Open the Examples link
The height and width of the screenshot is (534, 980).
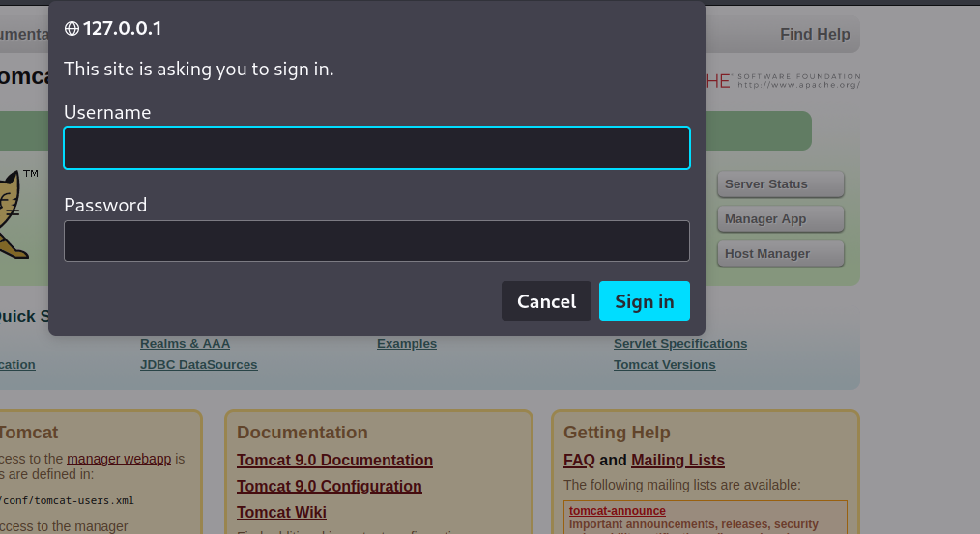pyautogui.click(x=407, y=344)
